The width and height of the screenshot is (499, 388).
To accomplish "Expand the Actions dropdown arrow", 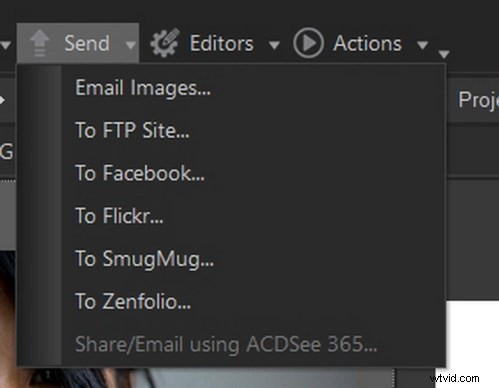I will 422,45.
